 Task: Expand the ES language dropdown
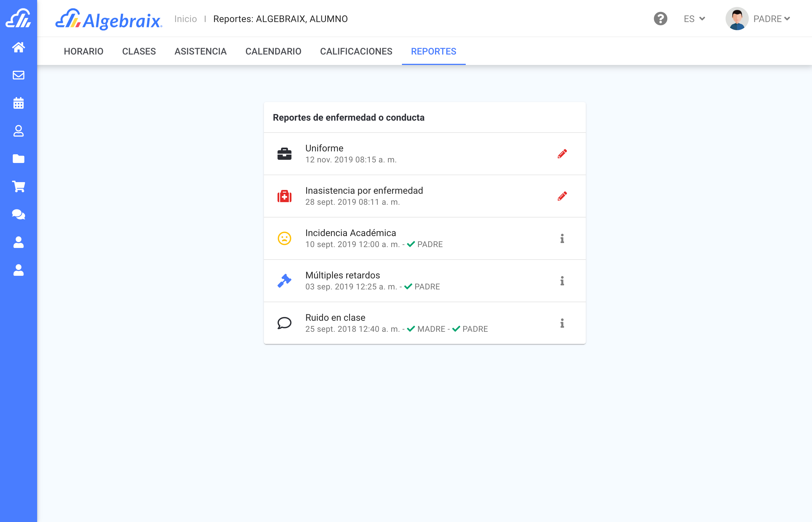click(694, 19)
